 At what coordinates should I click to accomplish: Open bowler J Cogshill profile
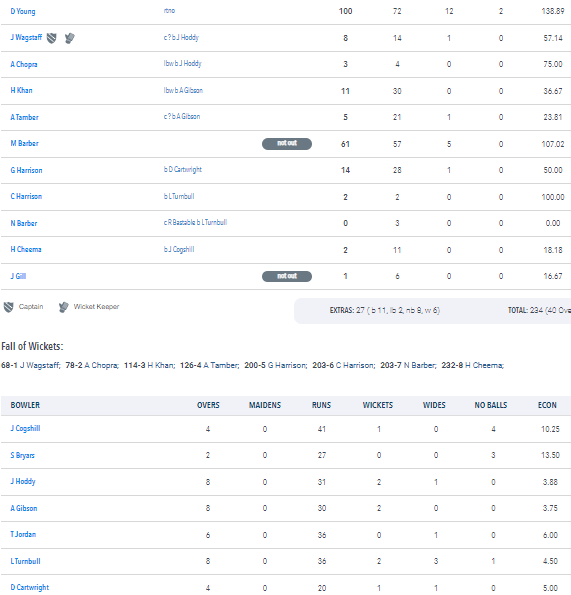tap(25, 428)
